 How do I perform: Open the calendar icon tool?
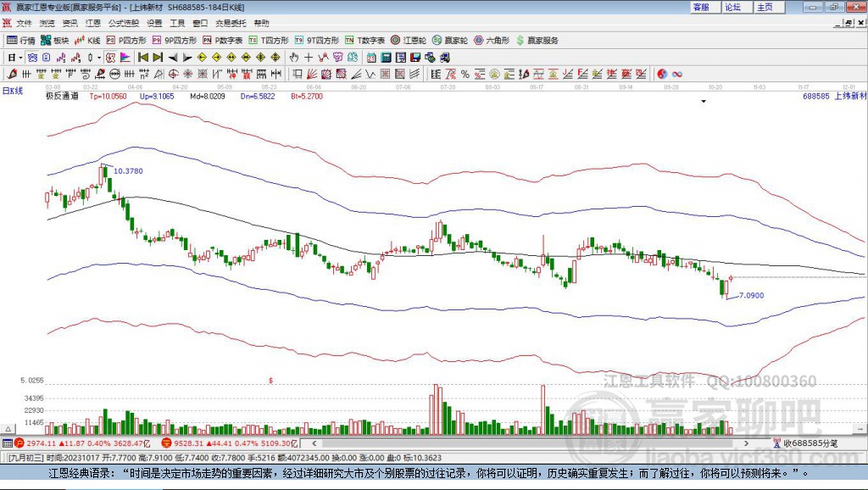[371, 58]
